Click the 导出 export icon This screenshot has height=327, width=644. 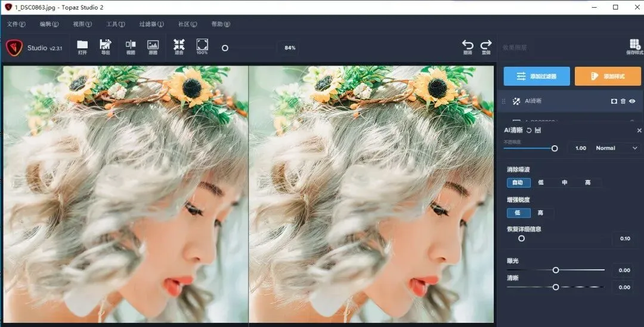pyautogui.click(x=106, y=45)
